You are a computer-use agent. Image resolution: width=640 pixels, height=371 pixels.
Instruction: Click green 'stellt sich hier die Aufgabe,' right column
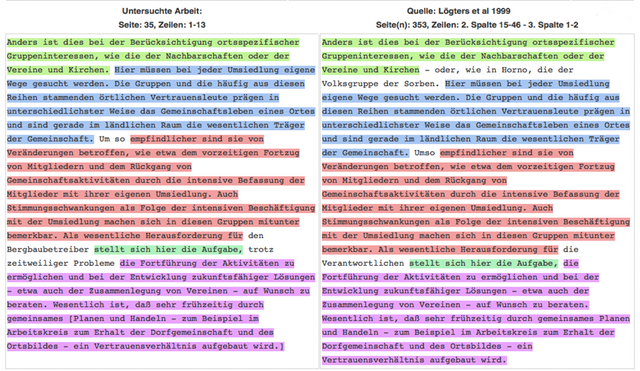[x=484, y=263]
